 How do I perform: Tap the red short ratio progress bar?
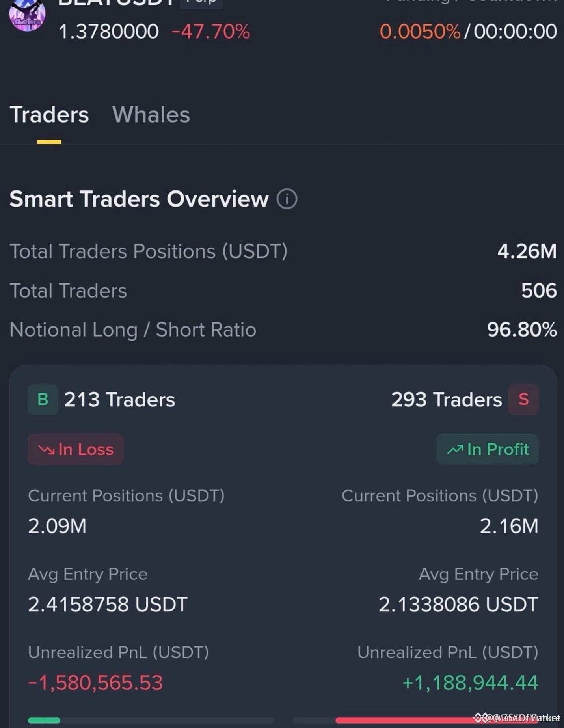pyautogui.click(x=437, y=721)
